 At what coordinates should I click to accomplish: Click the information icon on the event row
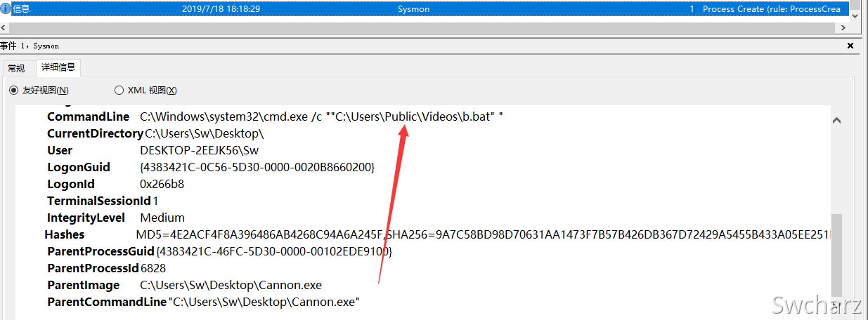pyautogui.click(x=6, y=8)
